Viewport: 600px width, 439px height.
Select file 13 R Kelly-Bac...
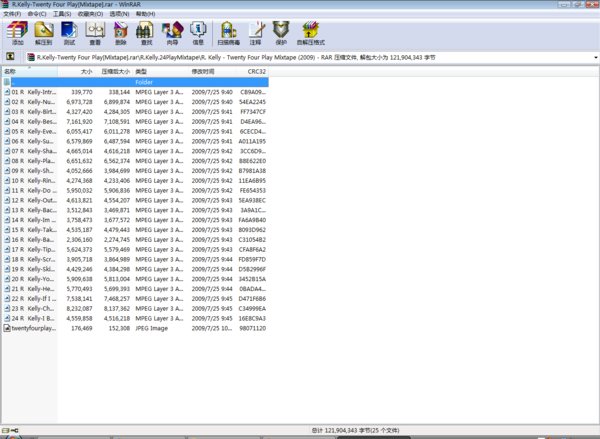(x=34, y=210)
